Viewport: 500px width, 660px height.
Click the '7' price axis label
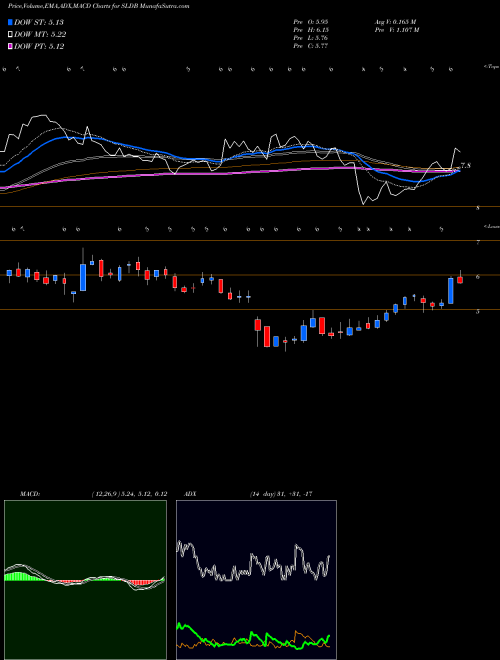pos(478,243)
